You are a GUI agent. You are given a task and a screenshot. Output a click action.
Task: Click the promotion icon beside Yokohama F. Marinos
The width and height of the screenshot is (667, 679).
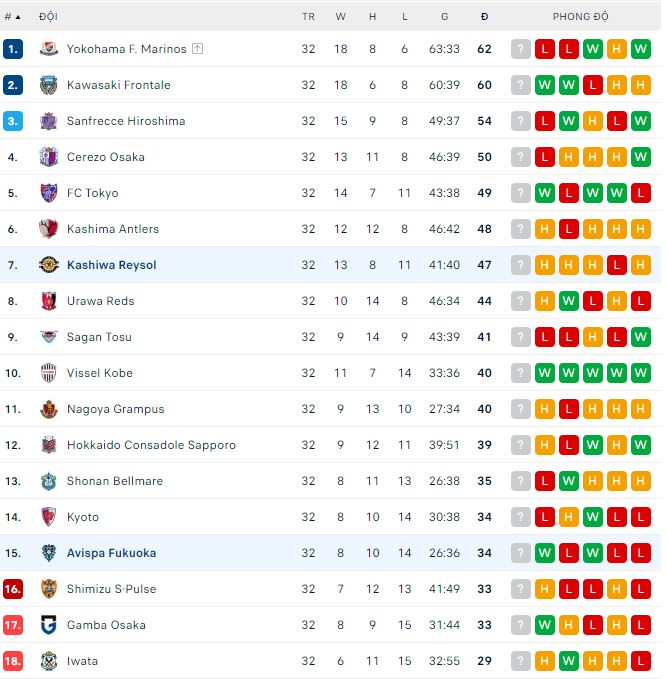point(198,49)
